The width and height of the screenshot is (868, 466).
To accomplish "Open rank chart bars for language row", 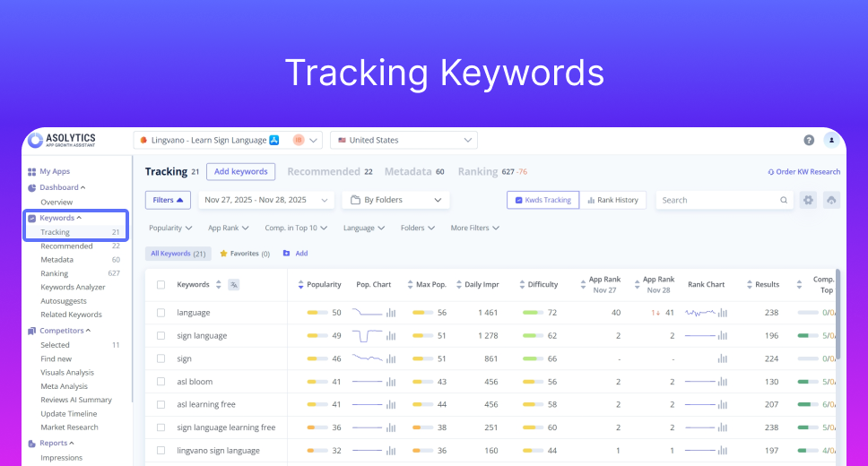I will pos(723,313).
